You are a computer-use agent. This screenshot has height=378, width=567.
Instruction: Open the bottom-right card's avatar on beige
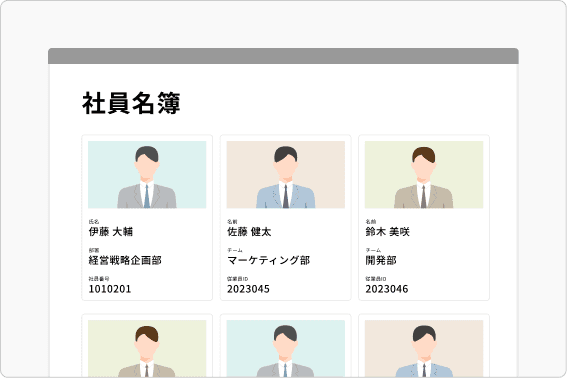[x=424, y=348]
